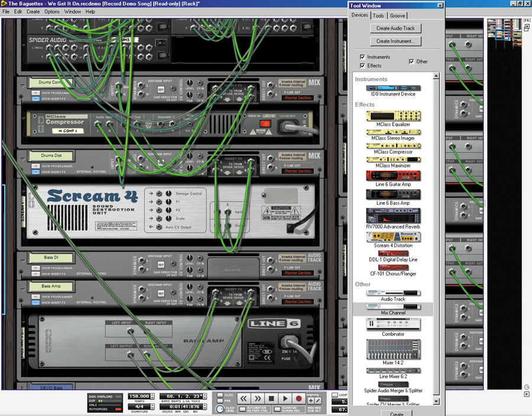The width and height of the screenshot is (532, 416).
Task: Toggle Show Insert FX on Bass Amp
Action: click(x=35, y=302)
